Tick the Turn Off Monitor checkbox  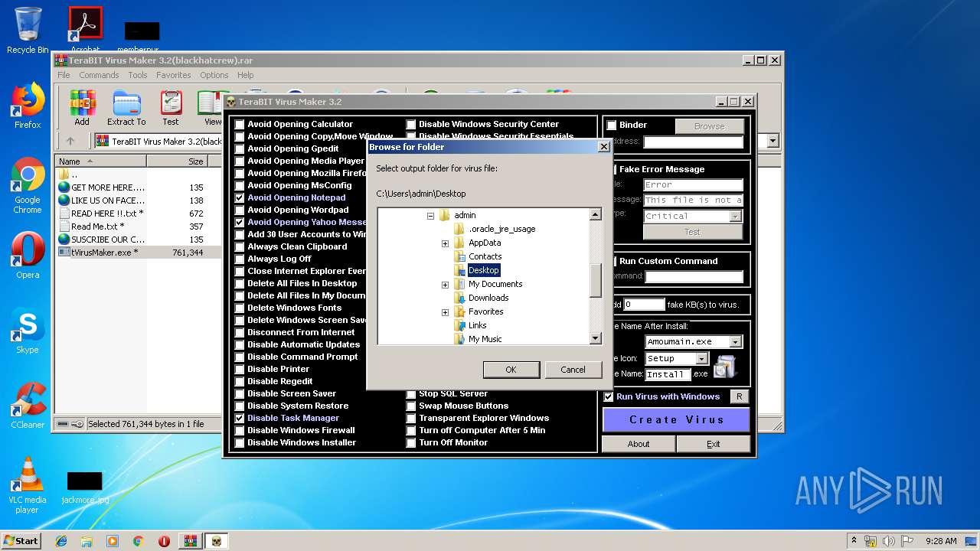point(411,442)
